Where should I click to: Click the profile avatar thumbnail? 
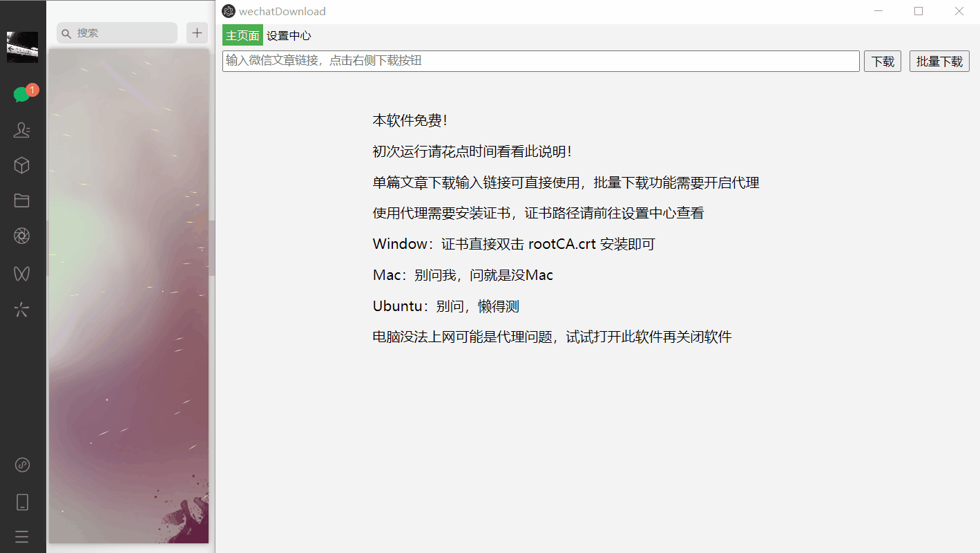[22, 47]
